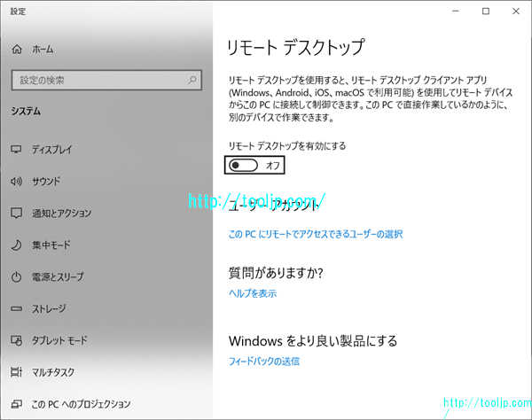Maximize the Settings window

click(486, 12)
